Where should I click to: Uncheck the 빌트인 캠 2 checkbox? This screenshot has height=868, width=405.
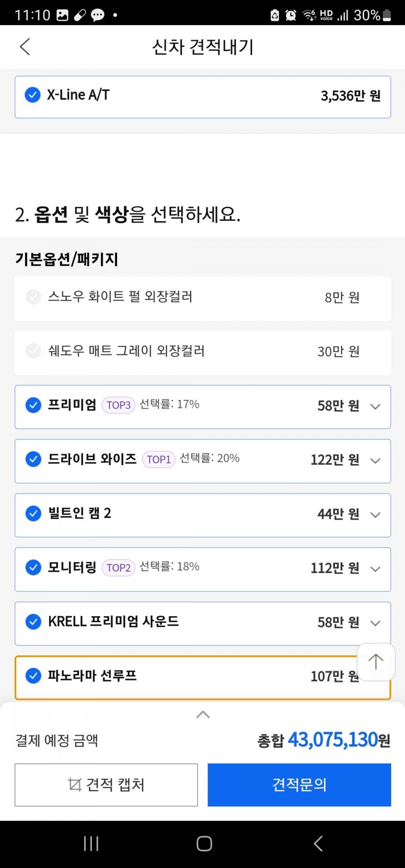pyautogui.click(x=33, y=513)
